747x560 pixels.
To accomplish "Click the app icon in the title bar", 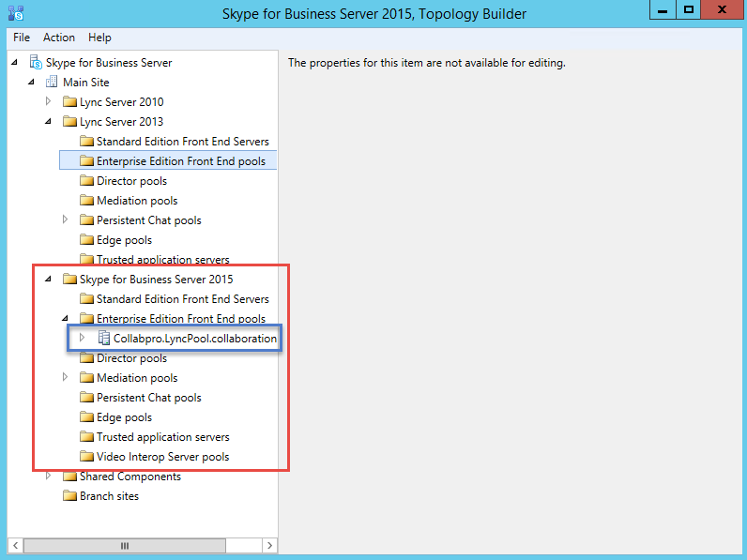I will pyautogui.click(x=16, y=13).
